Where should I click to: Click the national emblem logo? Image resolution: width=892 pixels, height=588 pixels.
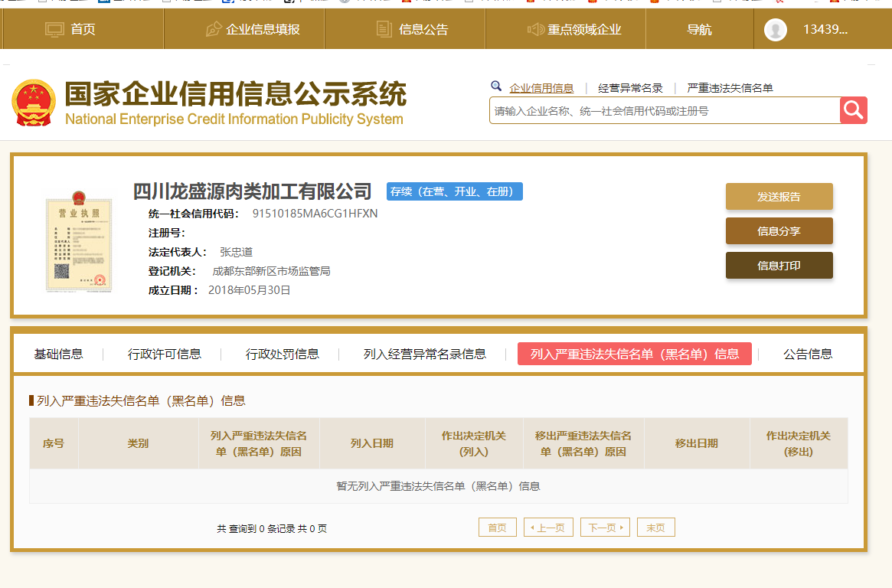click(x=34, y=103)
